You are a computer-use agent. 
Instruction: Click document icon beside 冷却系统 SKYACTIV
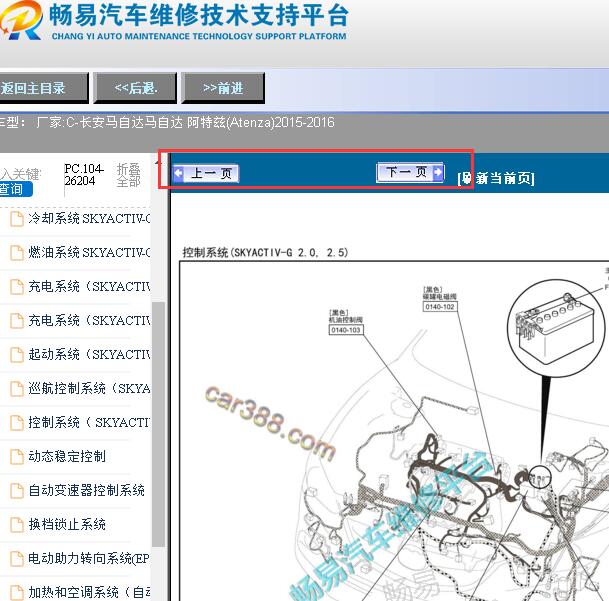(x=16, y=219)
